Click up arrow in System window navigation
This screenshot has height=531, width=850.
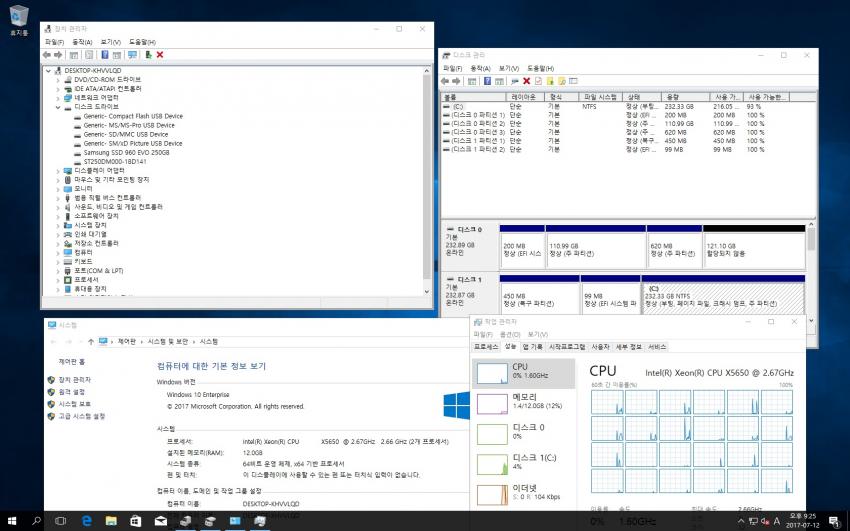[91, 342]
